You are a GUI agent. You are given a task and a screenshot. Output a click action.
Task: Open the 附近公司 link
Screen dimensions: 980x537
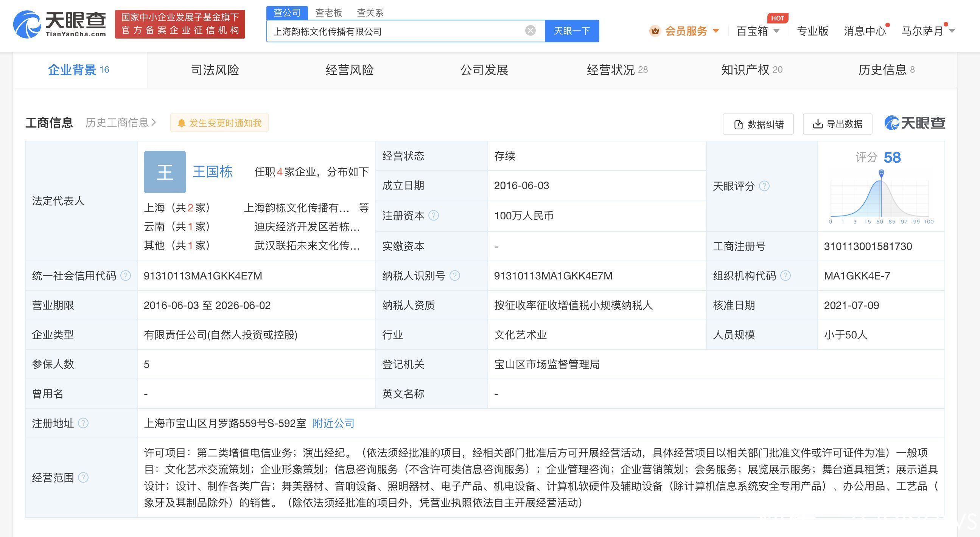coord(333,423)
